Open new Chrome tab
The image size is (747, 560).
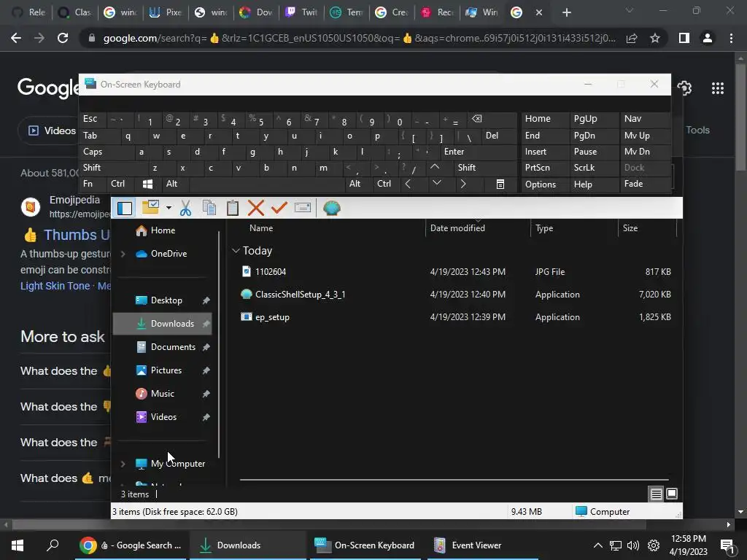pos(566,13)
